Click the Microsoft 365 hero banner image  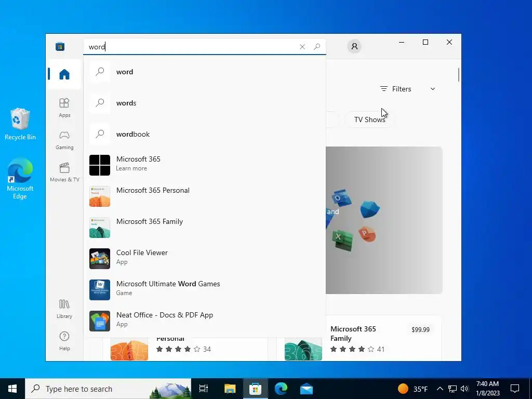(384, 220)
